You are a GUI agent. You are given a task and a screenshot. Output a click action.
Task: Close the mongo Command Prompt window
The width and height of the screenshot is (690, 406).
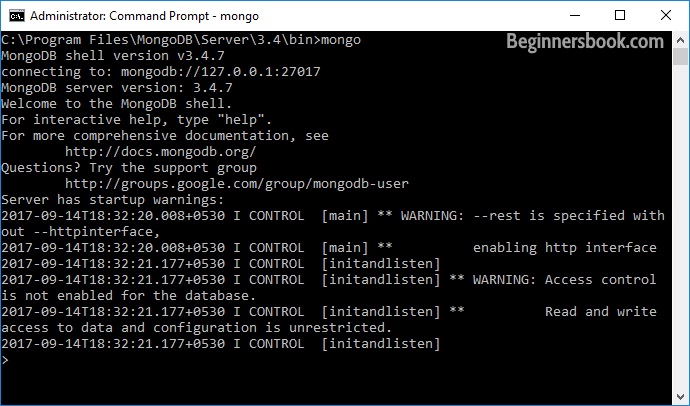click(666, 15)
